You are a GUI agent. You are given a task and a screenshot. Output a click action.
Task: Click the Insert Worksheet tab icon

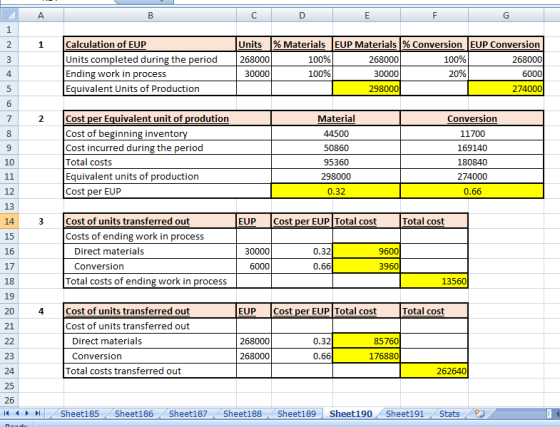point(479,413)
